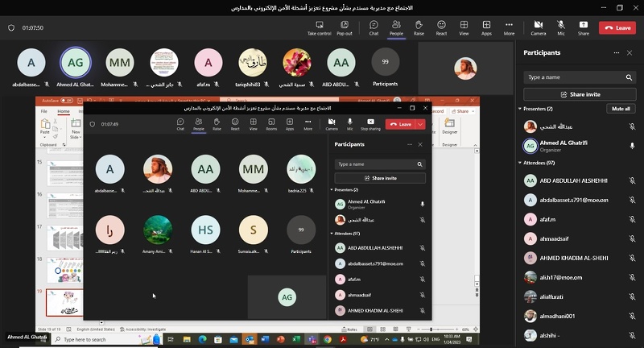Click the red Leave button in the top toolbar
The width and height of the screenshot is (644, 348).
click(618, 27)
